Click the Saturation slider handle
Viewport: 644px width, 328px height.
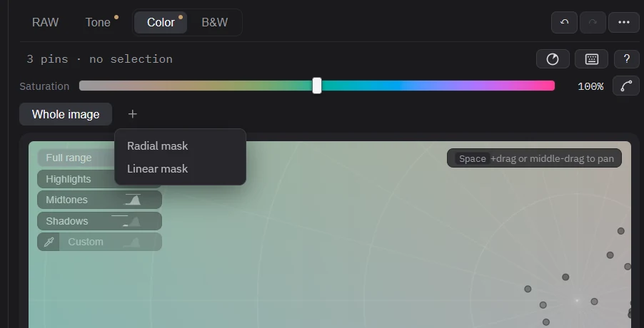pos(317,86)
